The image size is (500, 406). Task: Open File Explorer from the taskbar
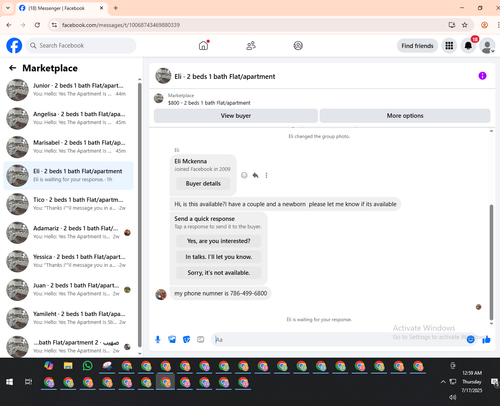click(68, 366)
